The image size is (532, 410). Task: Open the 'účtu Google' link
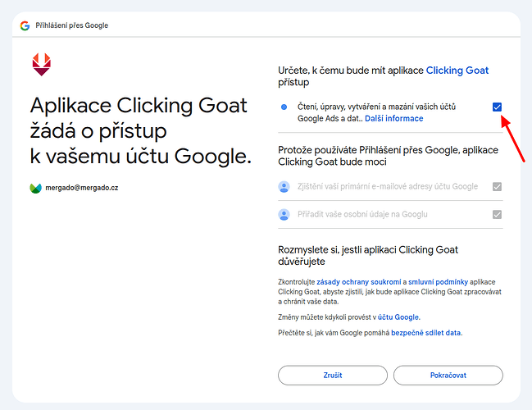click(x=398, y=317)
